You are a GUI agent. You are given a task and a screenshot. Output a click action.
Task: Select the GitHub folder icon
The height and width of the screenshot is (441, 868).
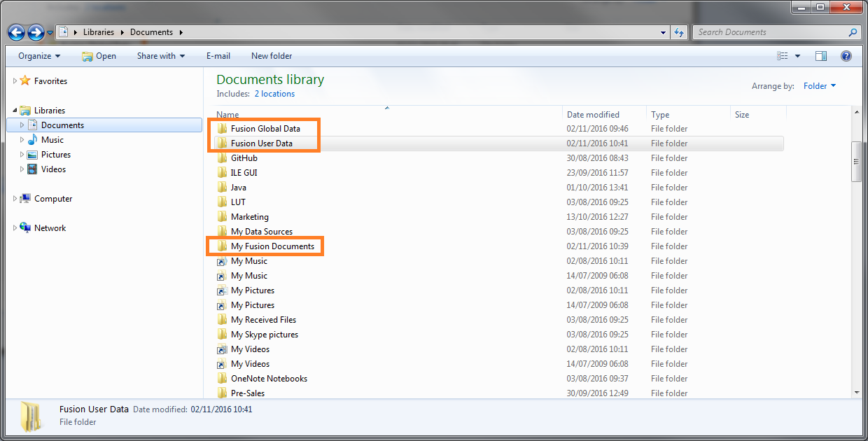[x=222, y=158]
